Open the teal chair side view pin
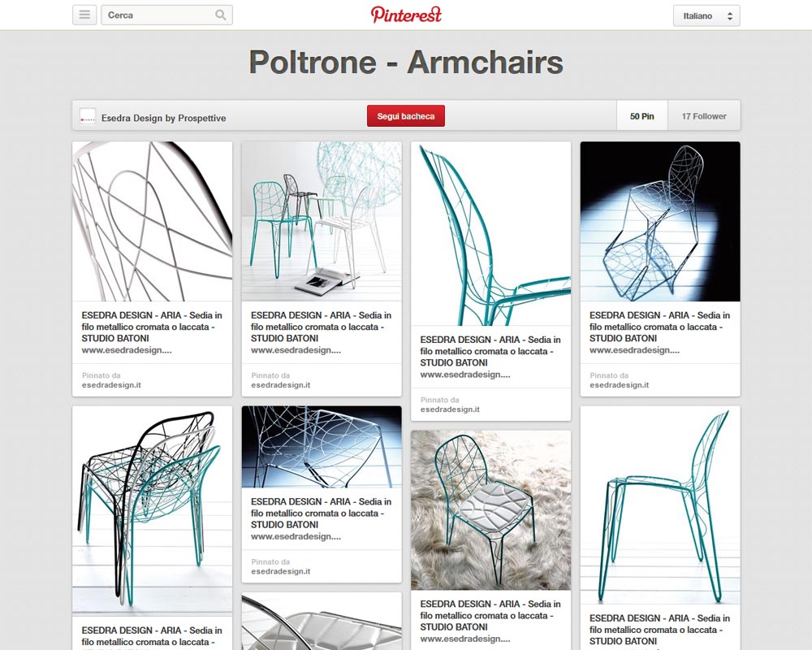Screen dimensions: 812x650 coord(660,505)
